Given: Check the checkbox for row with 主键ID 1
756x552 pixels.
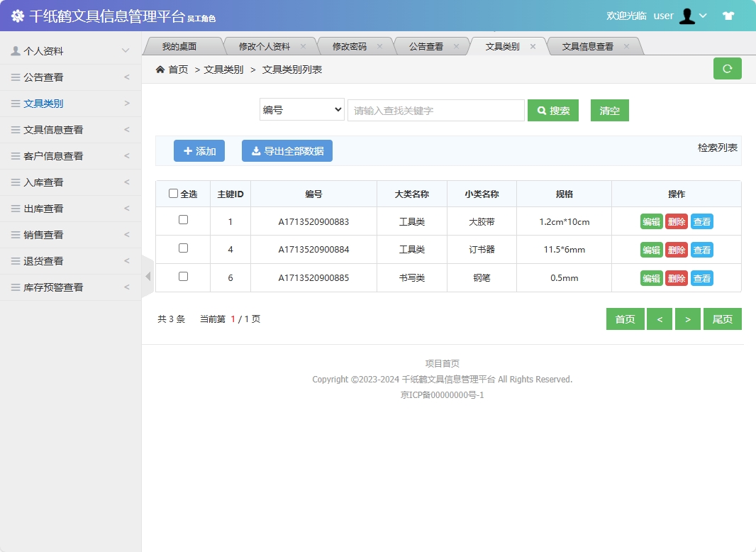Looking at the screenshot, I should point(182,221).
